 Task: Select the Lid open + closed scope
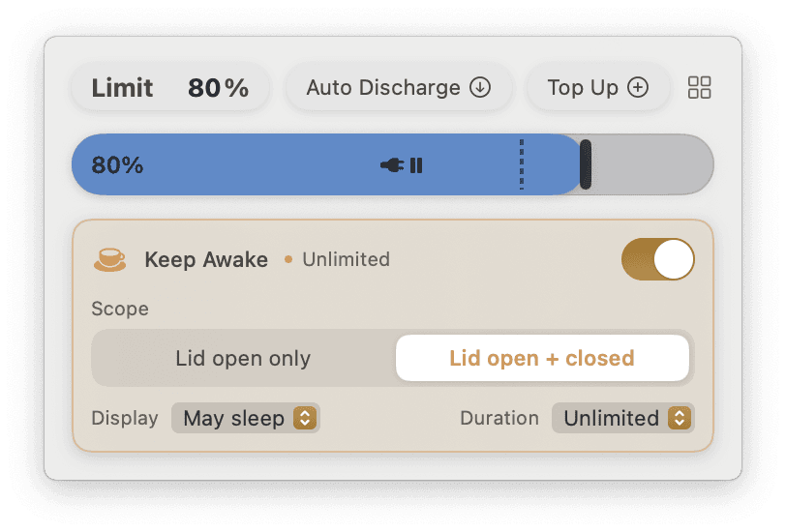tap(542, 358)
